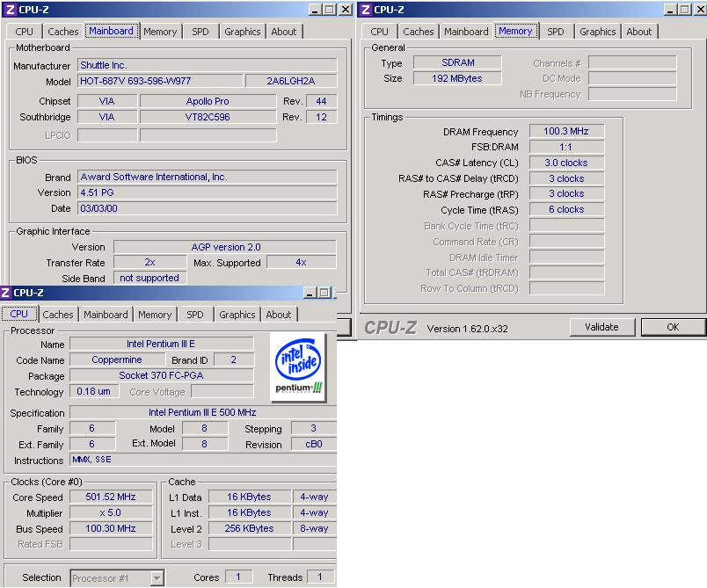Screen dimensions: 707x588
Task: Click the BIOS brand Award Software International
Action: [x=207, y=177]
